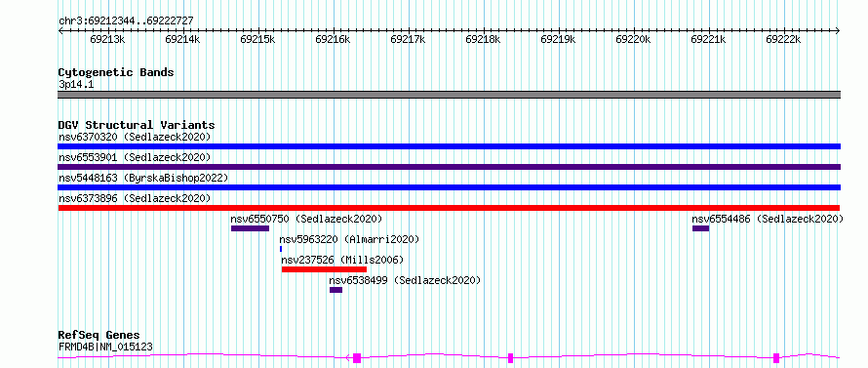Image resolution: width=868 pixels, height=368 pixels.
Task: Open label nsv237526 (Mills2006)
Action: click(342, 260)
